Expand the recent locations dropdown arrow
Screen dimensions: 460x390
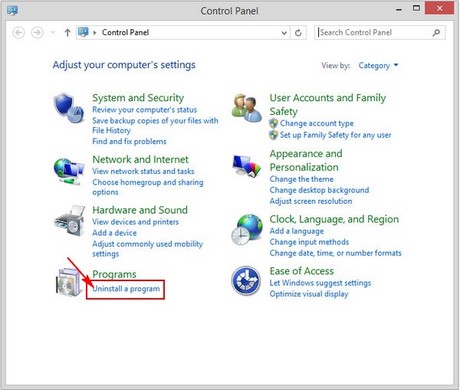(x=53, y=33)
